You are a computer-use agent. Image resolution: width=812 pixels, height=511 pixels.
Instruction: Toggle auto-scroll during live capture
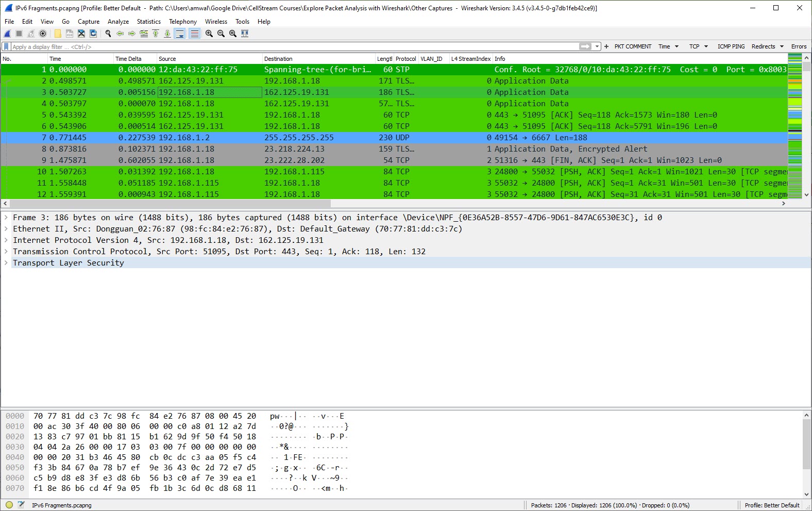pos(180,34)
